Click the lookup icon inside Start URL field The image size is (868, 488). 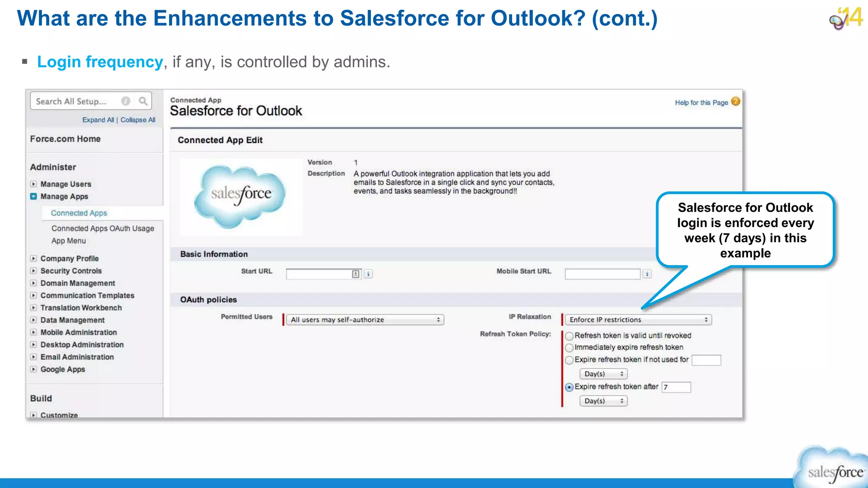tap(356, 274)
